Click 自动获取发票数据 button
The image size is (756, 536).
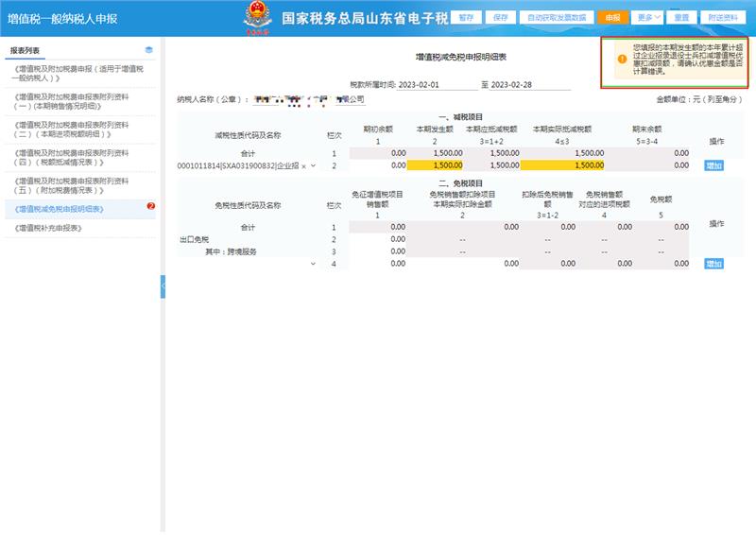pos(557,17)
